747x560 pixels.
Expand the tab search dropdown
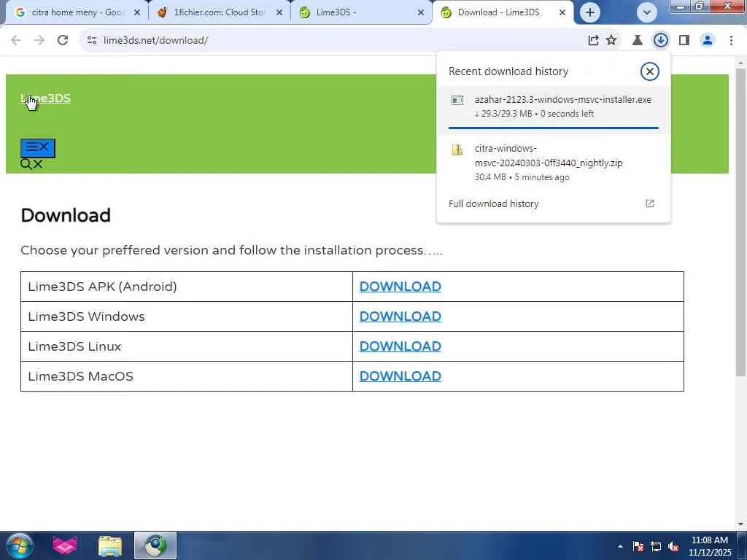(x=646, y=12)
